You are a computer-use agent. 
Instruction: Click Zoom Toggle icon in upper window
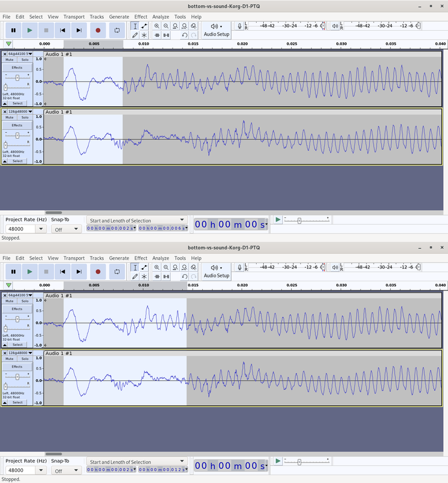(x=193, y=26)
